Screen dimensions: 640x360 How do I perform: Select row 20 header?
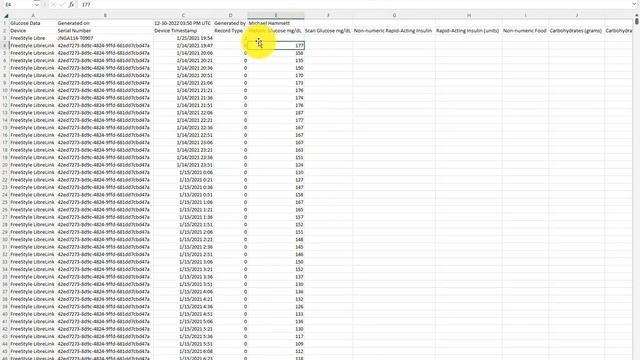(x=5, y=165)
